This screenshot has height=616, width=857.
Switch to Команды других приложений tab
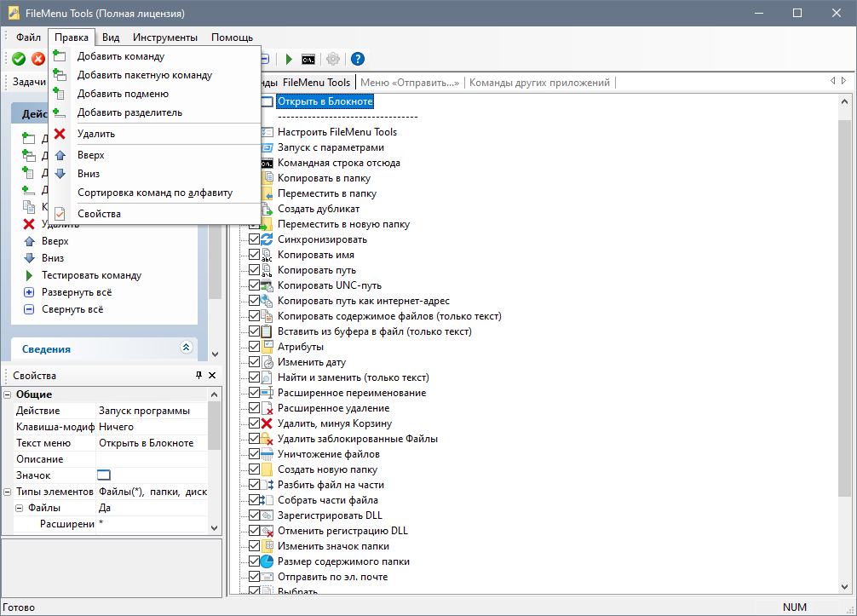pyautogui.click(x=539, y=83)
